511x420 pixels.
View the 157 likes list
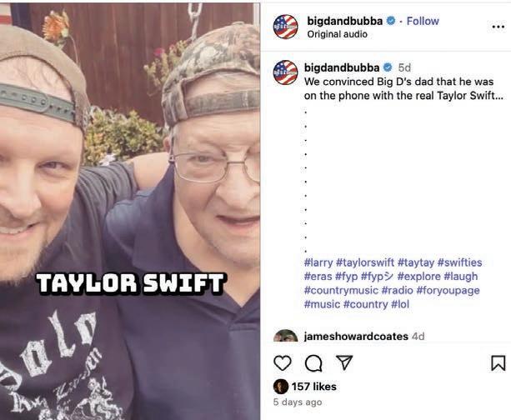pos(313,387)
